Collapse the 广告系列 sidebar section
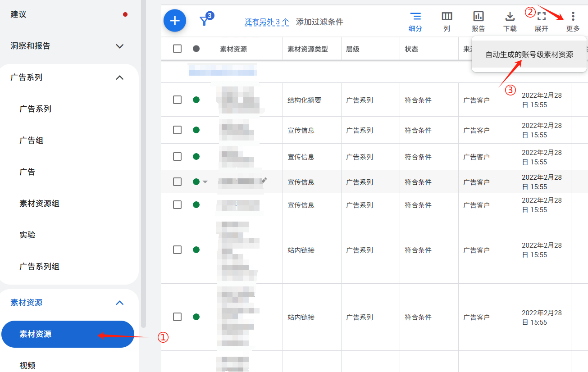The image size is (588, 372). coord(119,77)
